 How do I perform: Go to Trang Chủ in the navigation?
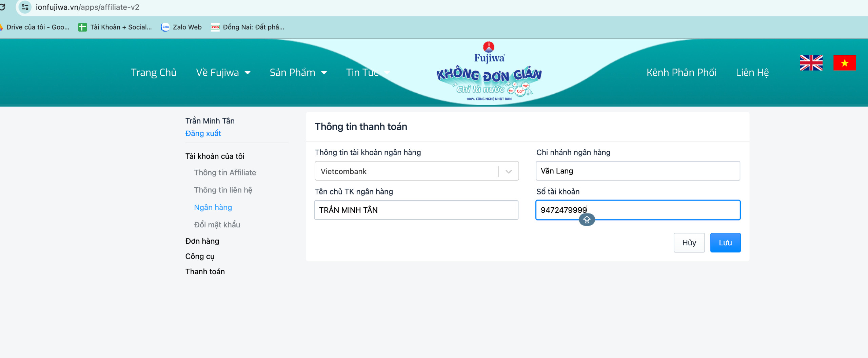(154, 73)
